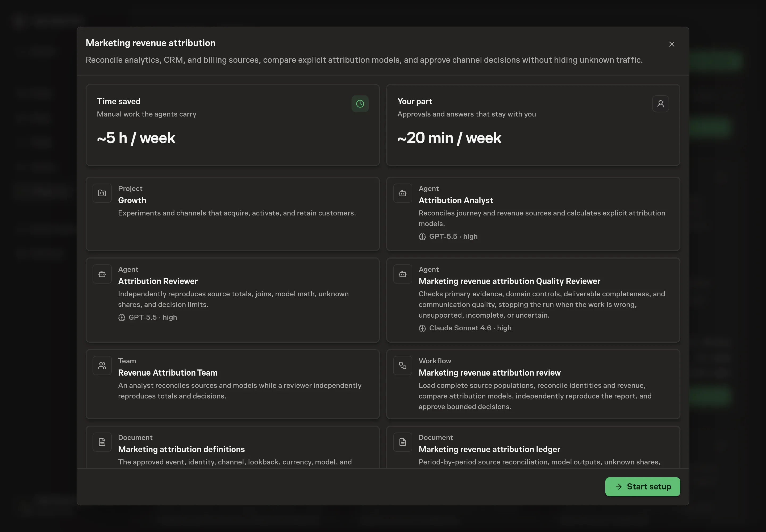Click 'Approvals and answers that stay with you'
766x532 pixels.
tap(467, 114)
